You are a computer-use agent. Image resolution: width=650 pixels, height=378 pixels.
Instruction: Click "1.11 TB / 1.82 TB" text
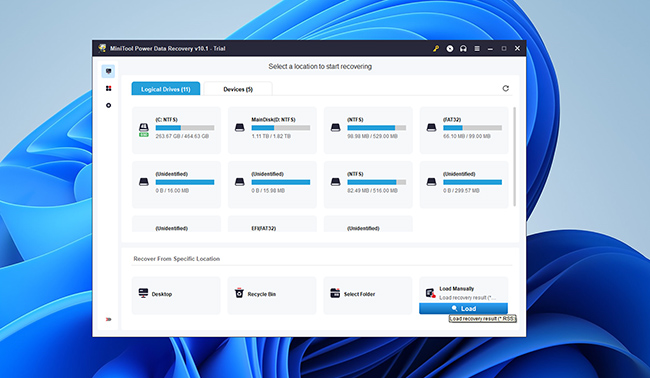pyautogui.click(x=271, y=136)
